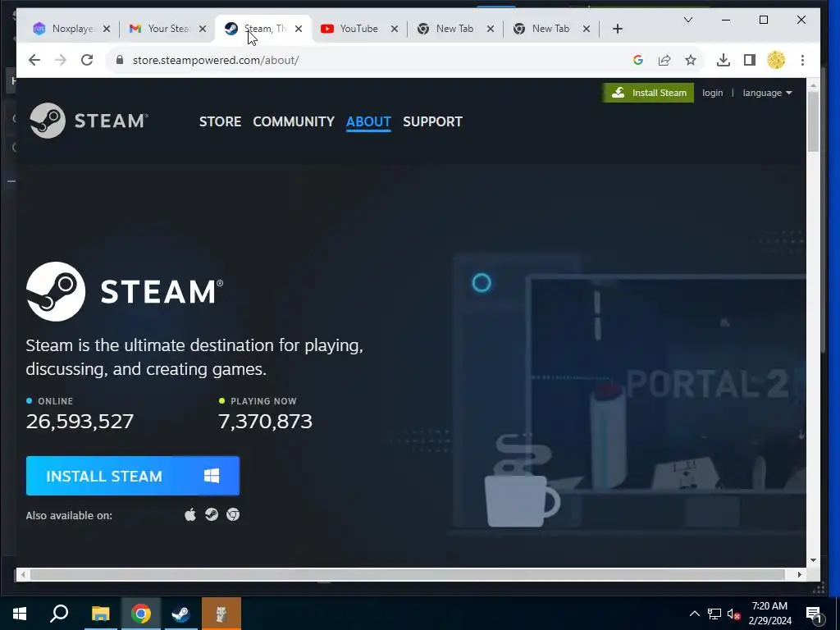The image size is (840, 630).
Task: Open Chrome tab search chevron
Action: (x=688, y=21)
